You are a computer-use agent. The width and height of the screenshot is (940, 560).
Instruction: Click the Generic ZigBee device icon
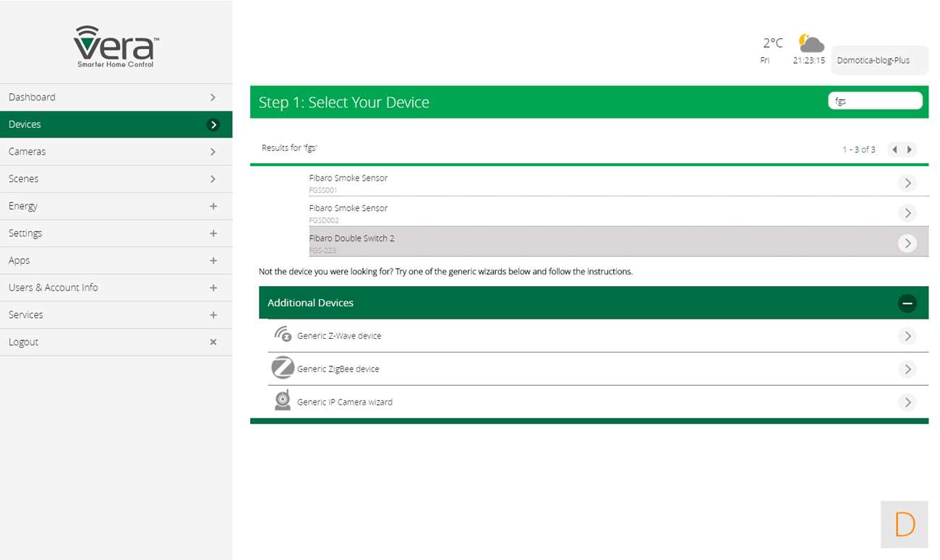[x=283, y=368]
